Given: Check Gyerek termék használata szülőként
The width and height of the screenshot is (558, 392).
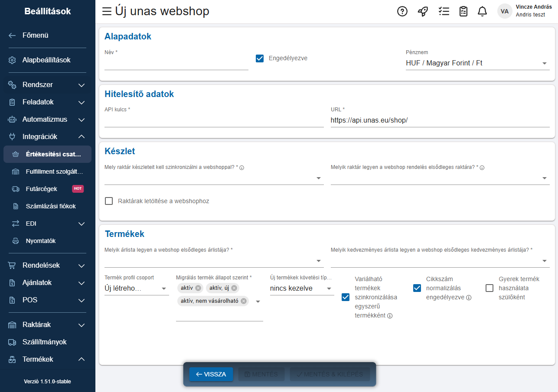Looking at the screenshot, I should click(489, 288).
